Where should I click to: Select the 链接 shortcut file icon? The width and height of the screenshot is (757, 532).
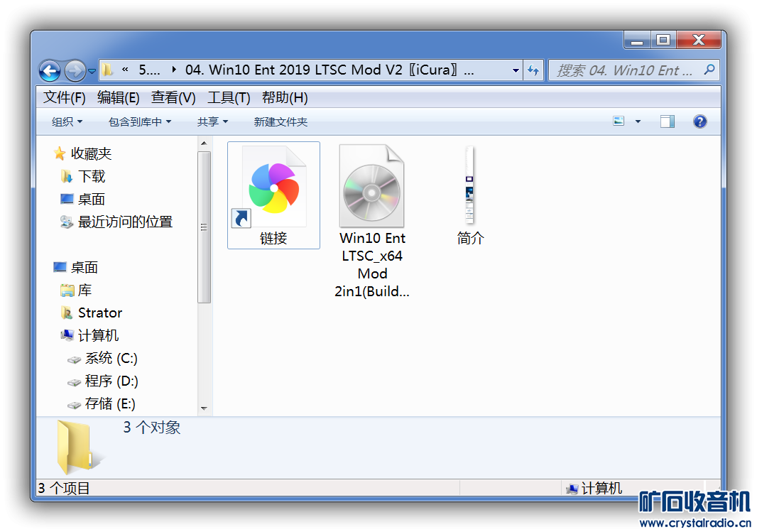(x=273, y=186)
